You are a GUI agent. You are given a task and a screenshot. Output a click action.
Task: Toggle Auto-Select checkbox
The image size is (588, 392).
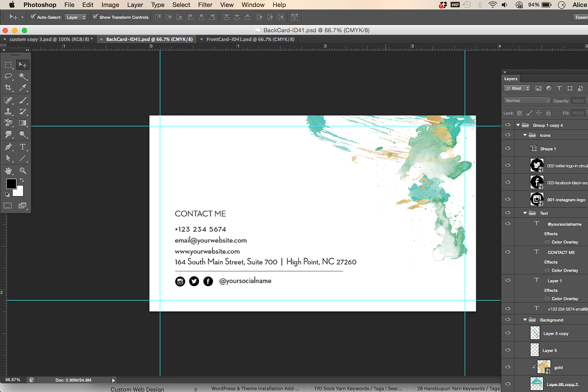pyautogui.click(x=33, y=17)
